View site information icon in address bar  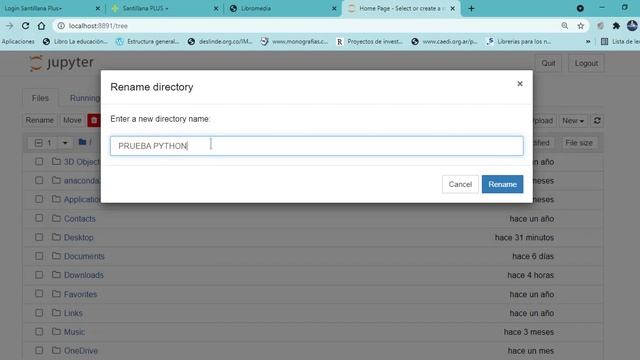(x=61, y=26)
